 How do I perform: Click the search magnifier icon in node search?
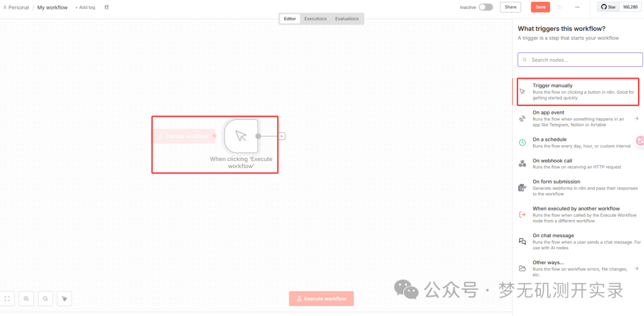click(x=525, y=60)
